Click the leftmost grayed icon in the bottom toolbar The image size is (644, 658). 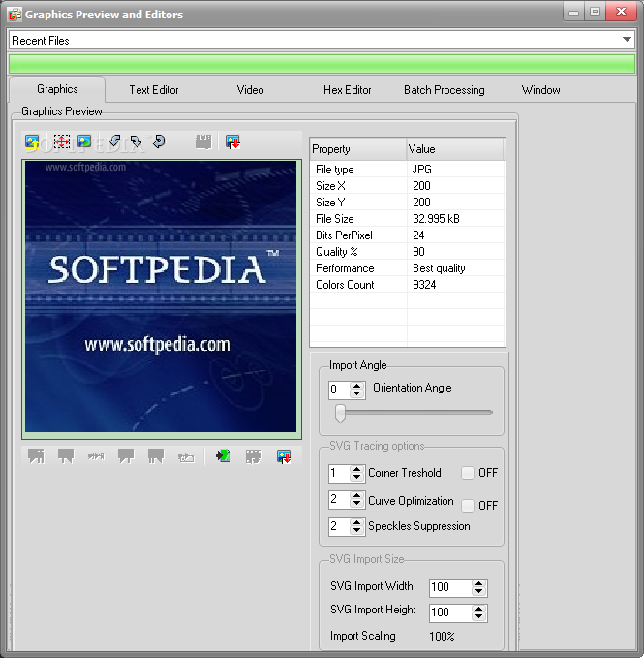(x=36, y=456)
